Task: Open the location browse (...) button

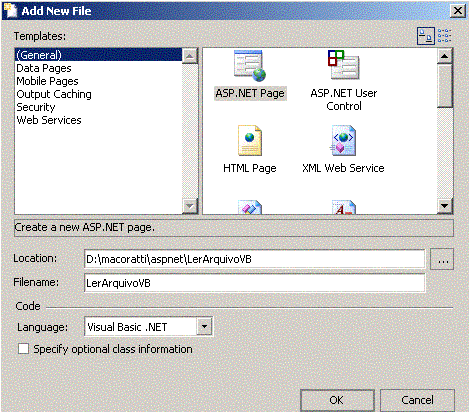Action: click(x=442, y=259)
